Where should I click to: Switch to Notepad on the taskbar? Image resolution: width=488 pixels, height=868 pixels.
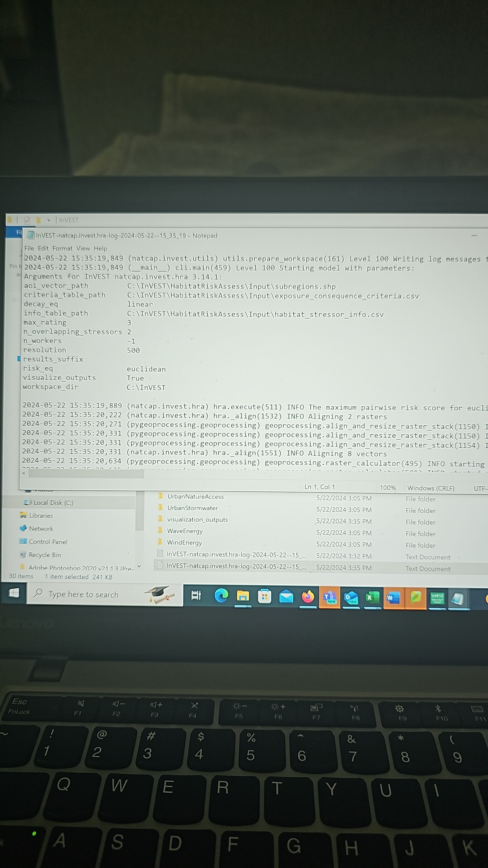point(458,599)
